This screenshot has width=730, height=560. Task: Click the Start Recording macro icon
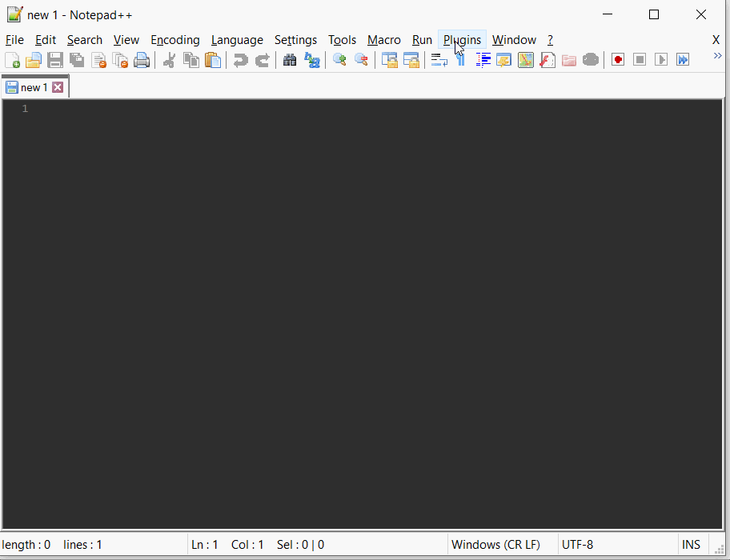[617, 59]
